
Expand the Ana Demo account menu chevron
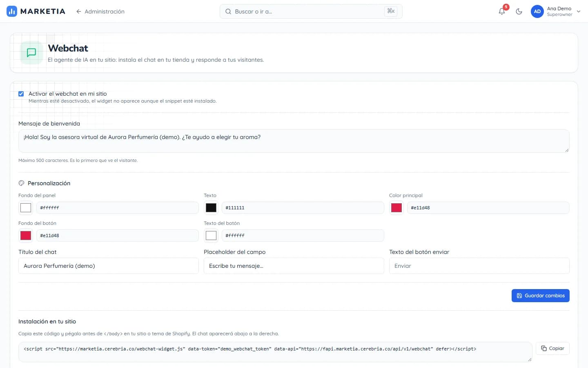(x=579, y=11)
